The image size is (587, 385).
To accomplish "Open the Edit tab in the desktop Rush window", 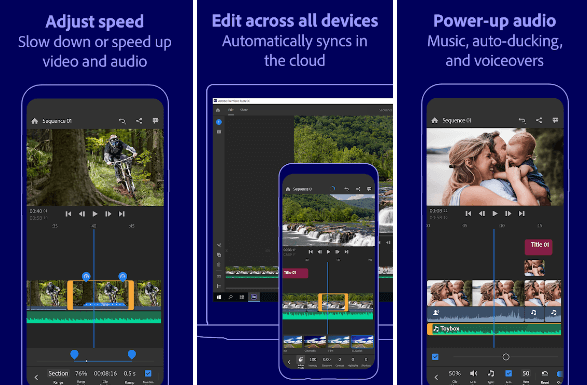I will point(231,110).
